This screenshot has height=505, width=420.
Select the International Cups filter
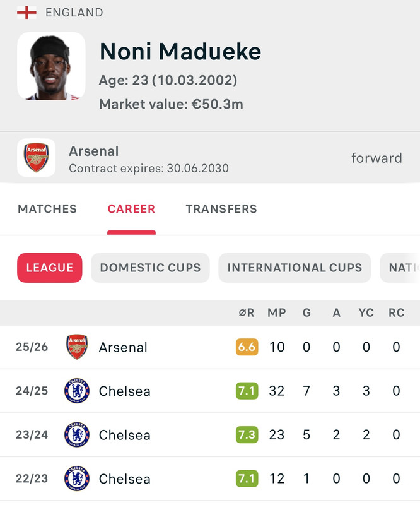pyautogui.click(x=295, y=268)
